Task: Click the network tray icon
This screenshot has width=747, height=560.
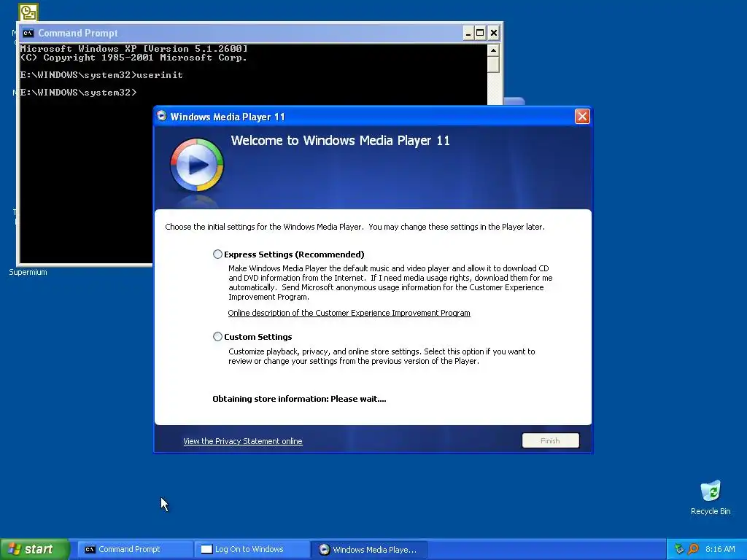Action: pyautogui.click(x=679, y=549)
